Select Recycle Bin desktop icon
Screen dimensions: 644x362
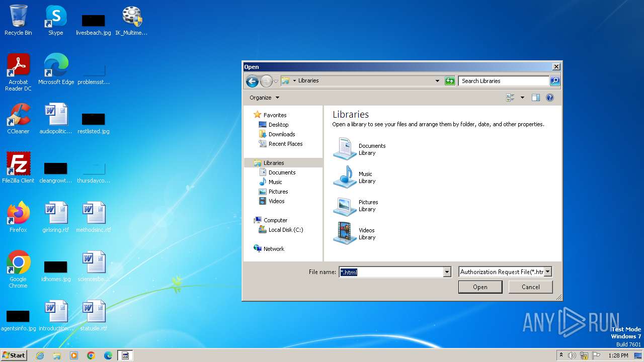point(18,21)
